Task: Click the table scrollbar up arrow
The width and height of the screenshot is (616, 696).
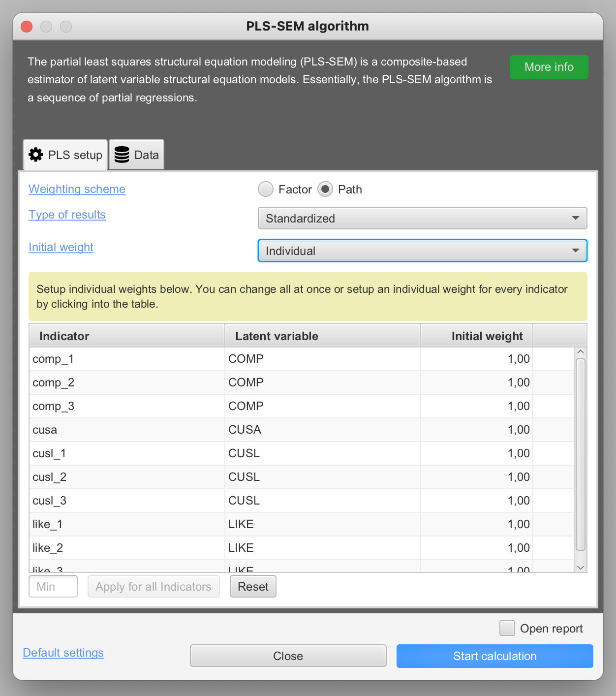Action: point(581,352)
